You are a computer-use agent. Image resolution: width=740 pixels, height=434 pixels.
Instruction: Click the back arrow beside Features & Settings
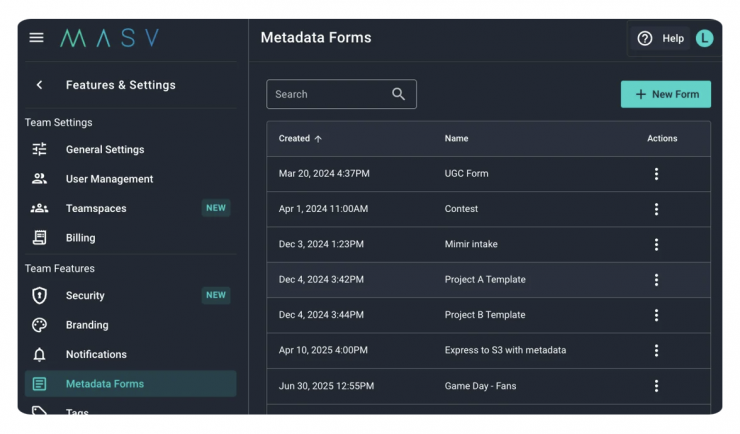point(40,85)
